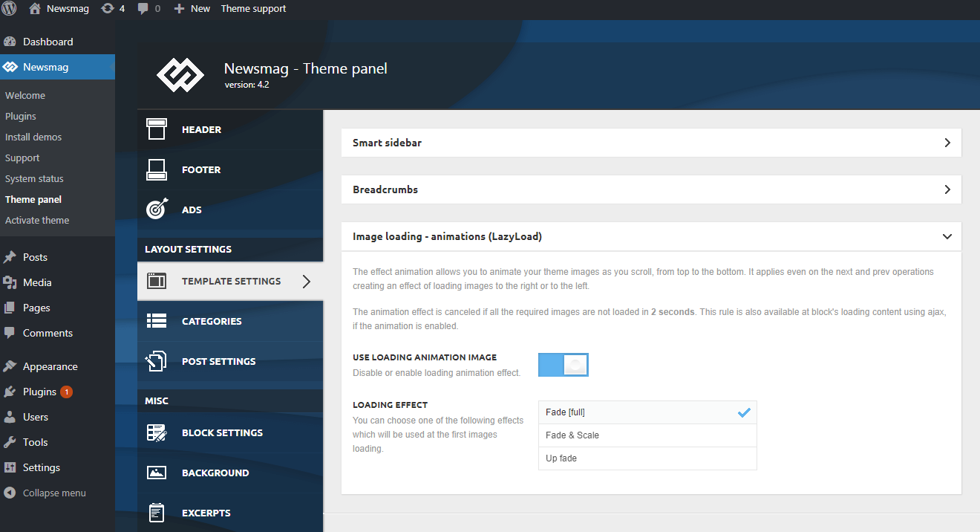
Task: Click the Newsmag logo icon in the sidebar
Action: (10, 67)
